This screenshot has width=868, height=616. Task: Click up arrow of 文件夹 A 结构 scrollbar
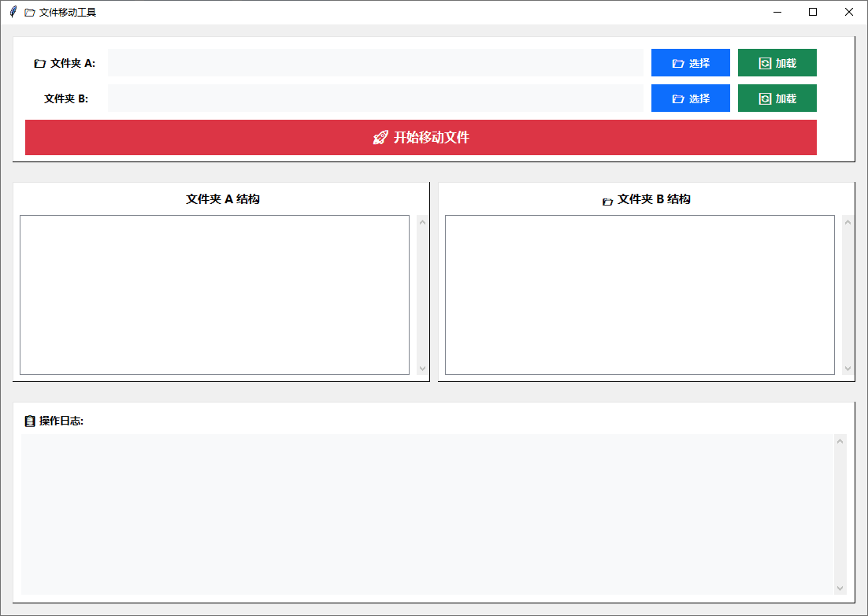point(422,222)
